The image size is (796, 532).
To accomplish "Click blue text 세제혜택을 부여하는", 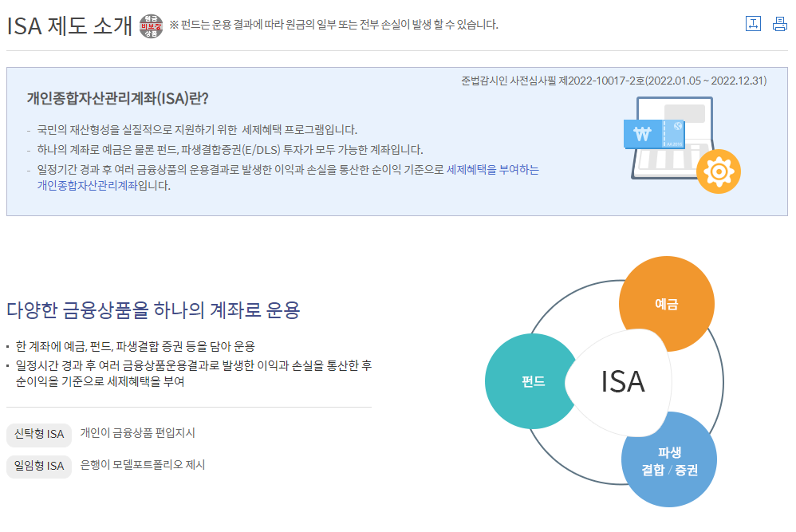I will pos(492,170).
